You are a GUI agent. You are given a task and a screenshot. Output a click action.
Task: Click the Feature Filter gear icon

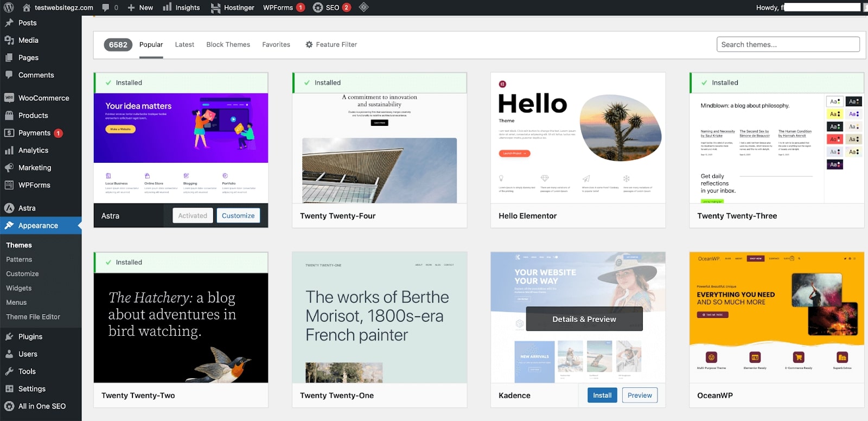(309, 44)
